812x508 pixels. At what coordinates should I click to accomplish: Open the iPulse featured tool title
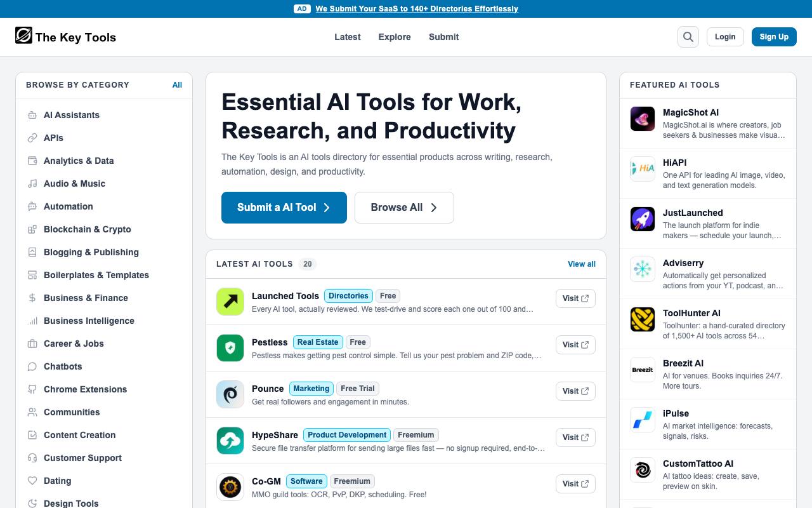point(676,413)
